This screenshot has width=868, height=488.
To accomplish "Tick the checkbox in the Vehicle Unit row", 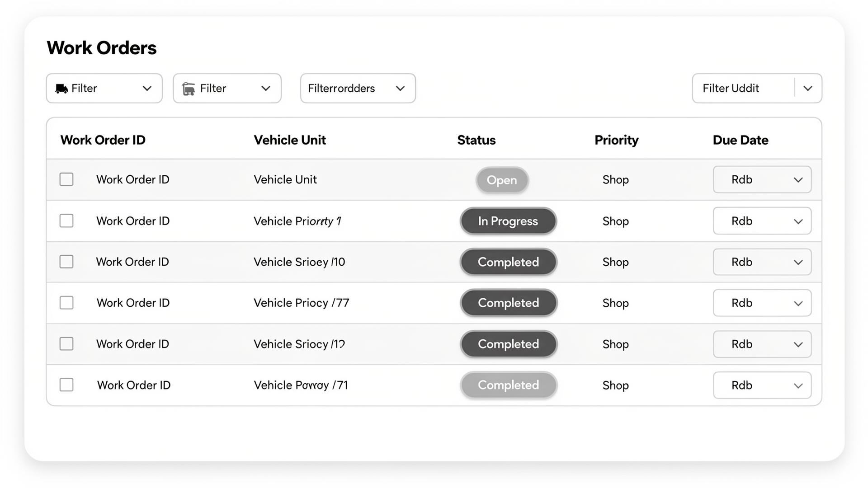I will pos(66,179).
